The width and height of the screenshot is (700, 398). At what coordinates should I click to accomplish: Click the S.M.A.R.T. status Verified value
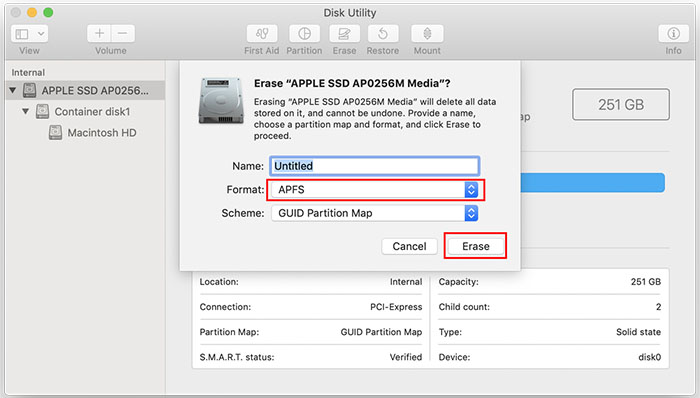coord(406,357)
